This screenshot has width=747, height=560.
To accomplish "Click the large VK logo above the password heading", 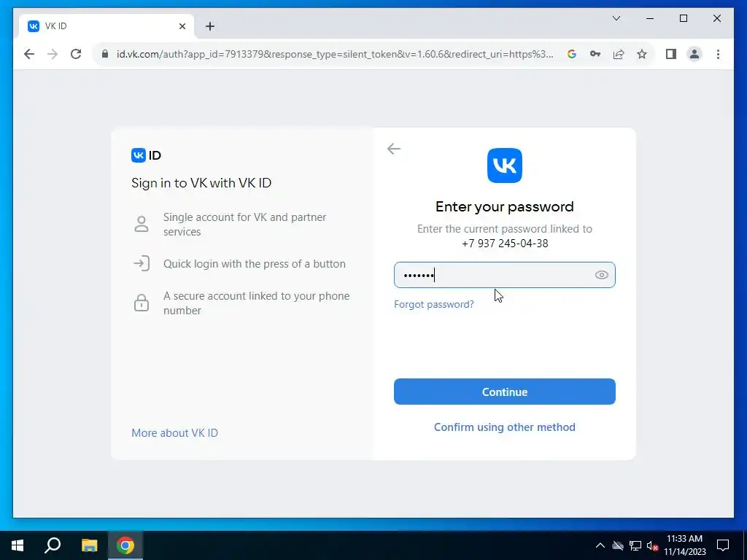I will click(505, 166).
